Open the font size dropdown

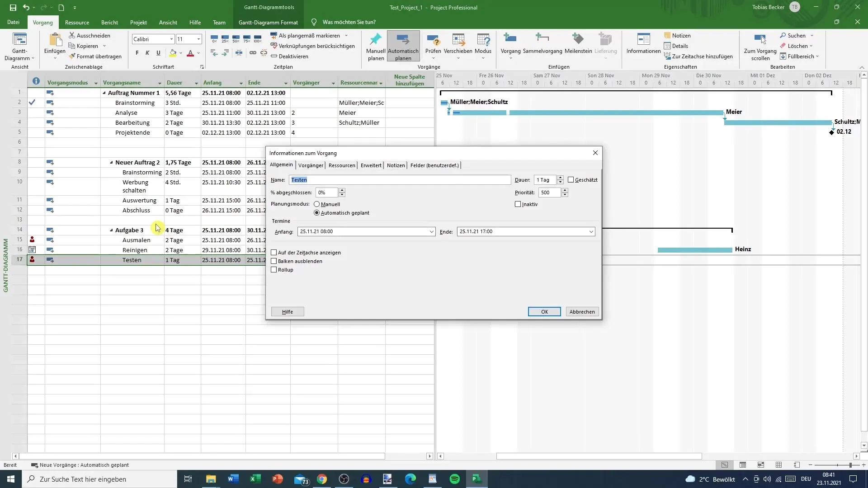[x=198, y=39]
